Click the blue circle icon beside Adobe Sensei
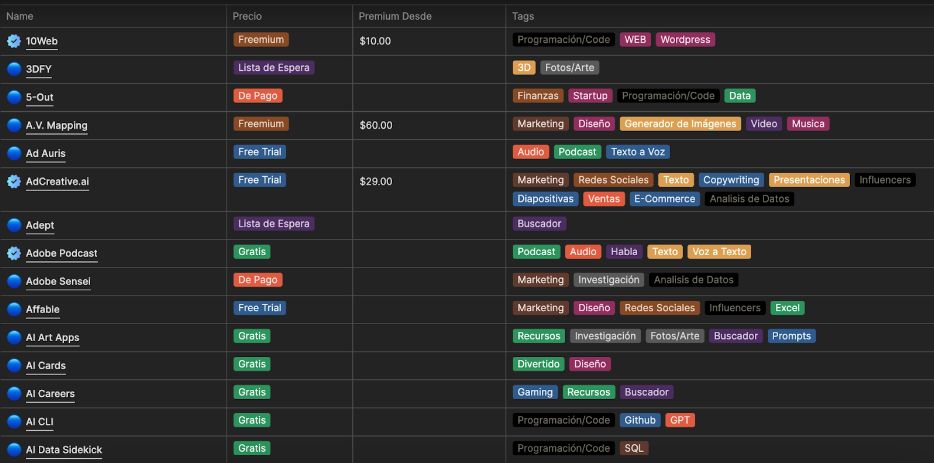The image size is (934, 463). (14, 281)
